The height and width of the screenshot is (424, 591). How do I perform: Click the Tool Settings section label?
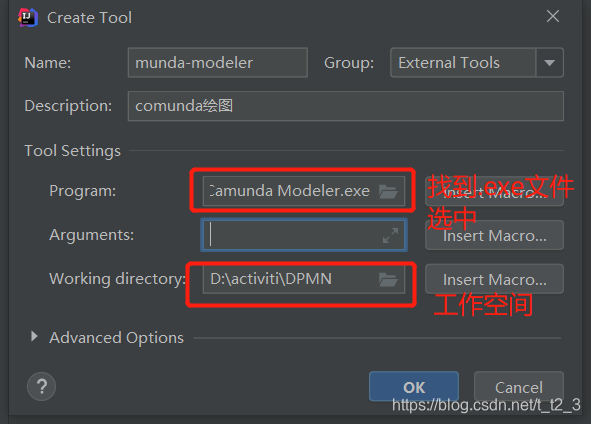click(x=72, y=151)
